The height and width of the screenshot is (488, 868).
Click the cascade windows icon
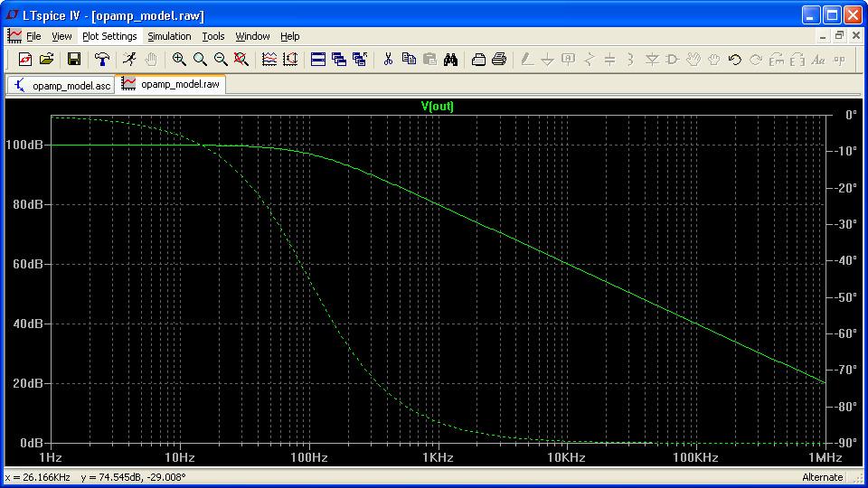coord(339,60)
